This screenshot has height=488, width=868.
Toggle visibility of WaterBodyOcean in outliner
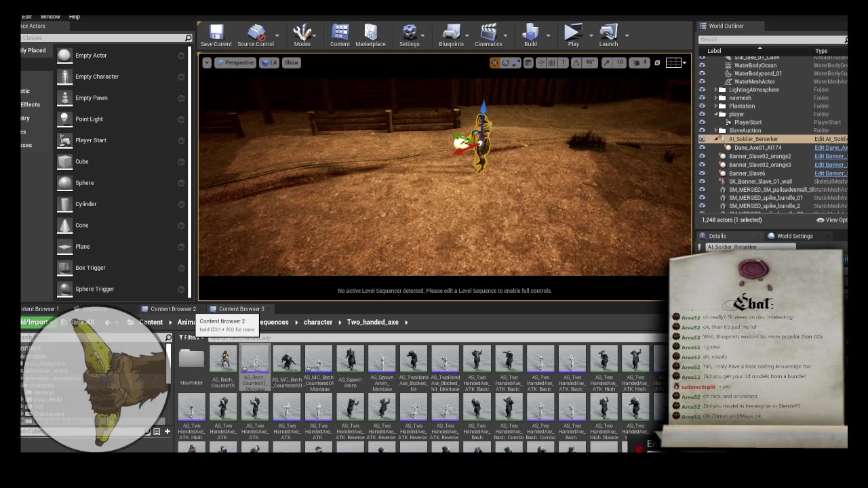[x=702, y=65]
